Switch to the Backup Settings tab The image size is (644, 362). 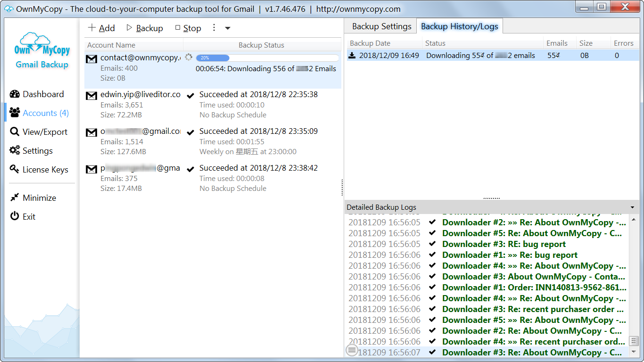click(x=381, y=26)
